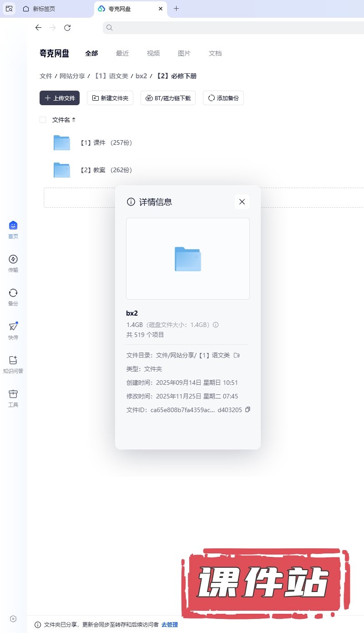This screenshot has height=633, width=364.
Task: Open the 知识问答 sidebar icon
Action: [13, 361]
